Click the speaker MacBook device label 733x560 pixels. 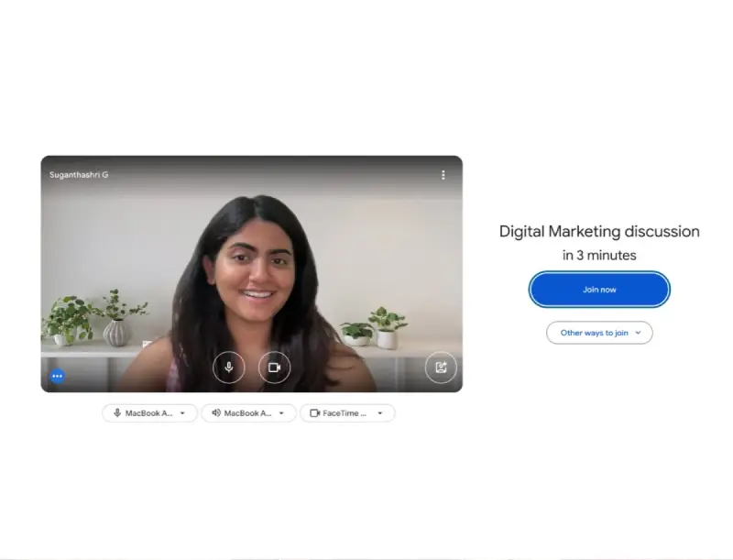(x=247, y=413)
